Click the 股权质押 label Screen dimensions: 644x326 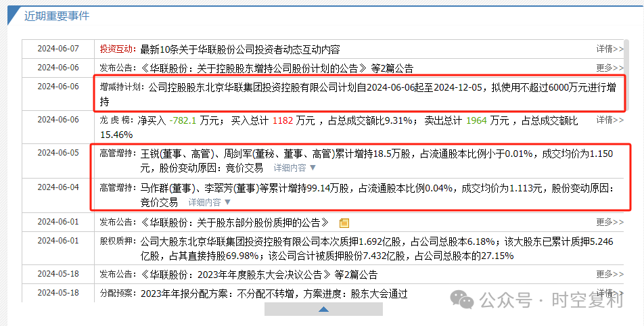118,241
